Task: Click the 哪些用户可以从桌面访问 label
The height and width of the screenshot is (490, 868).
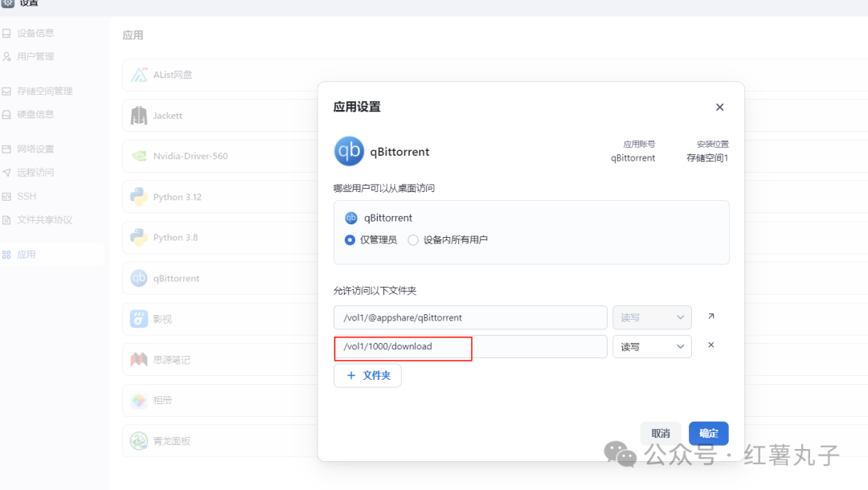Action: click(384, 189)
